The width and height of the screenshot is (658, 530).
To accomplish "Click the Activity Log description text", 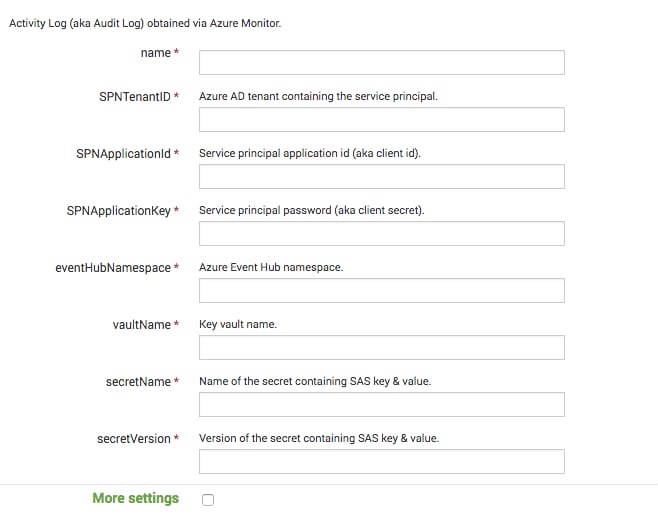I will 145,23.
